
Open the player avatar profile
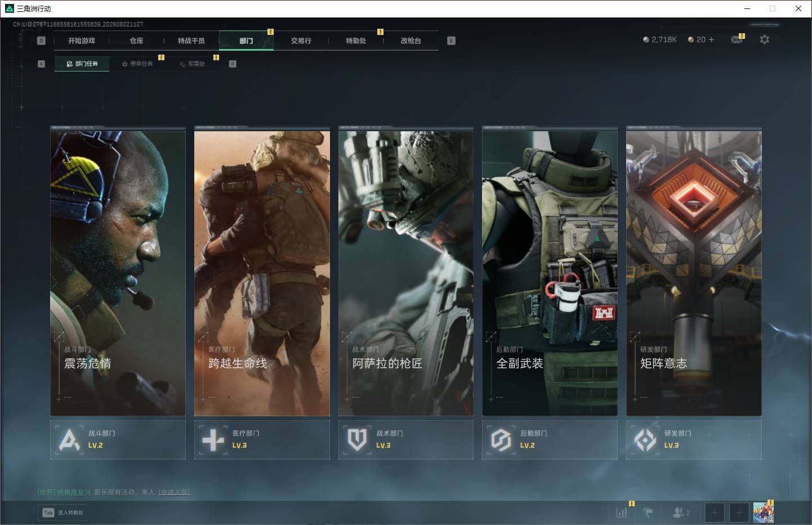click(764, 513)
